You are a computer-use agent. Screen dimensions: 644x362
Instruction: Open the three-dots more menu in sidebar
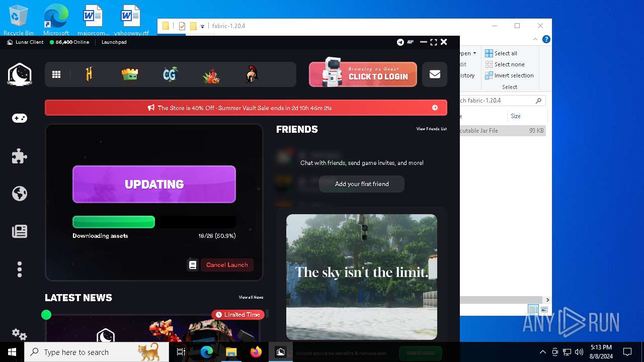click(x=20, y=269)
